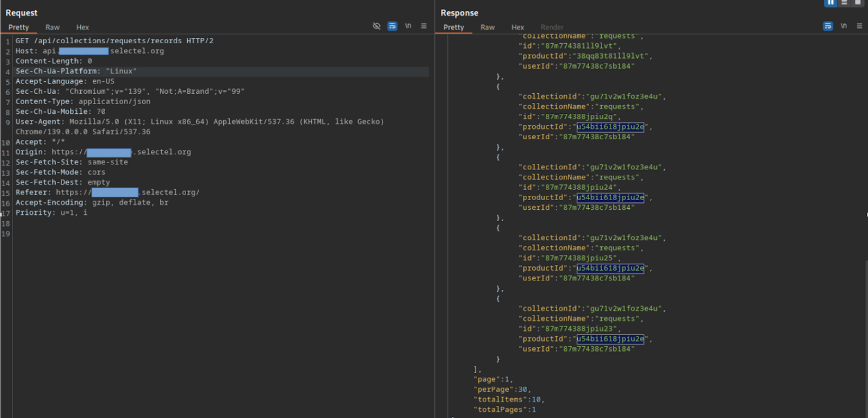868x418 pixels.
Task: Click the GET request line in editor
Action: [x=114, y=41]
